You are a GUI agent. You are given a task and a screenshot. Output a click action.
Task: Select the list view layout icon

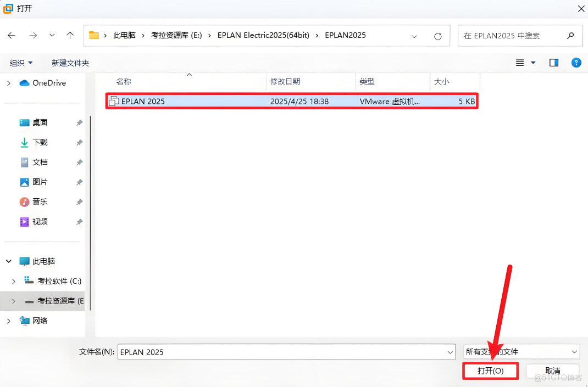[520, 62]
